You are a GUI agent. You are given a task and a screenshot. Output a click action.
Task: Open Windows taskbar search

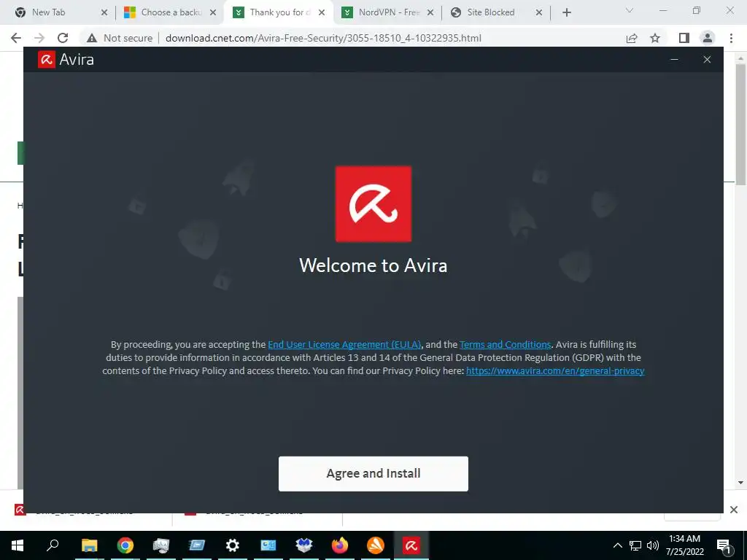point(53,545)
